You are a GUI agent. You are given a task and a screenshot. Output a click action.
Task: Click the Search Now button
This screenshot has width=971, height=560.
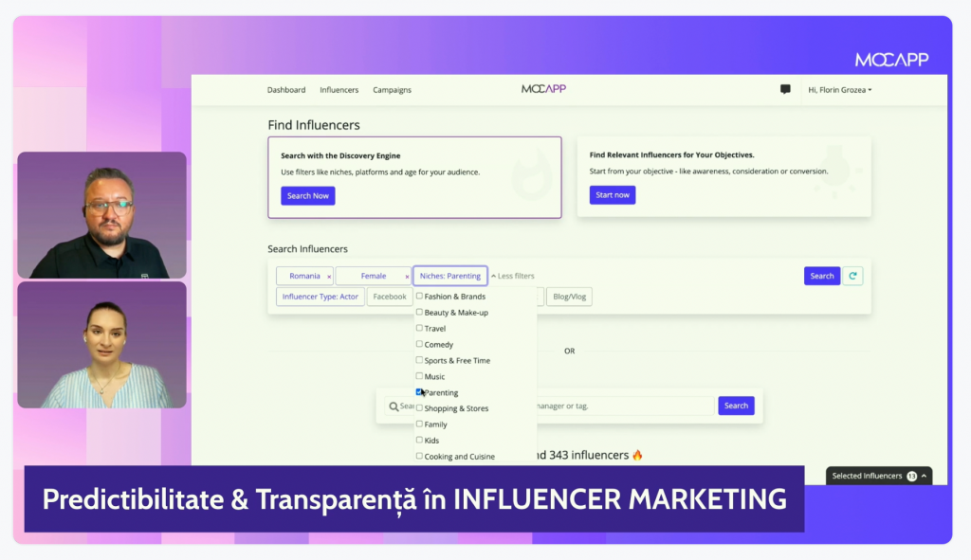[308, 195]
